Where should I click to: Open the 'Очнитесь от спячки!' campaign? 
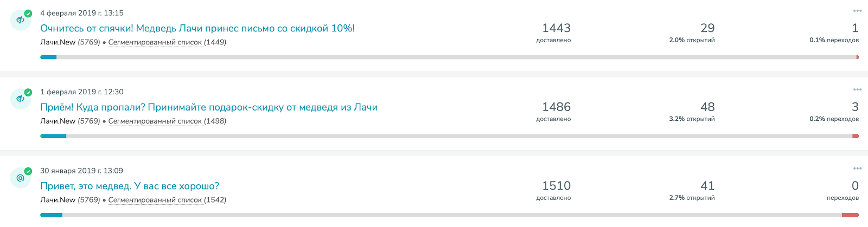(x=197, y=28)
